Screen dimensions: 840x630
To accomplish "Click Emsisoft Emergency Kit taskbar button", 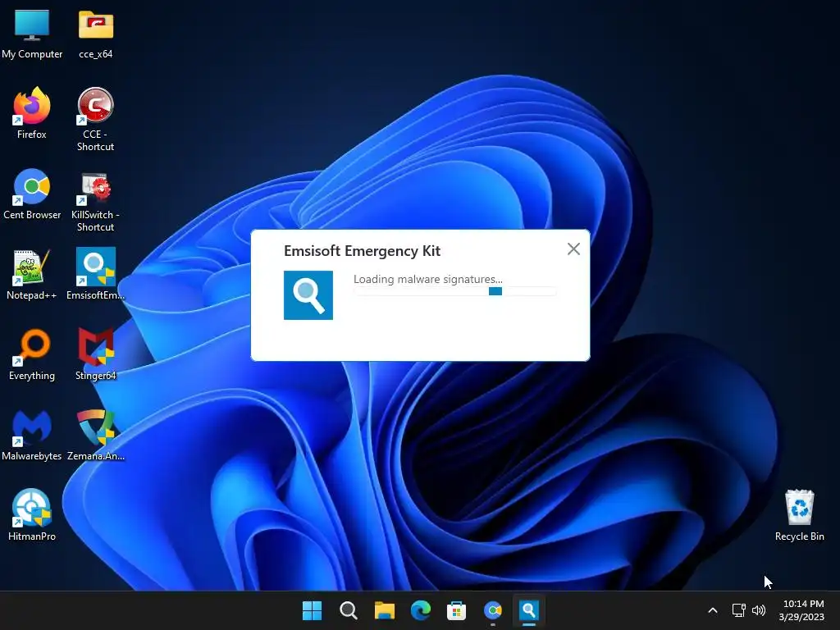I will (x=529, y=610).
